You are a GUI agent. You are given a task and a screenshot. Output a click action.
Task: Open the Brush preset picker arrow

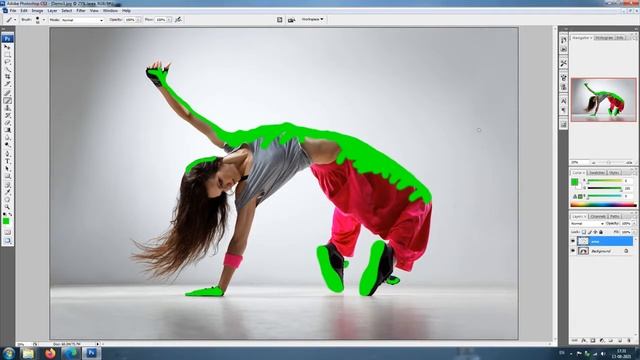(44, 20)
